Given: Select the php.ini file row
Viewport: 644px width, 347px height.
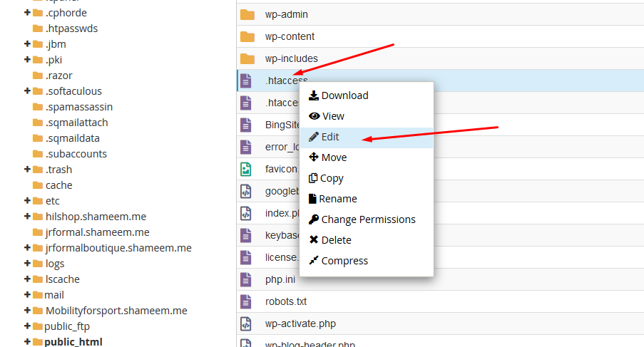Looking at the screenshot, I should (x=280, y=279).
